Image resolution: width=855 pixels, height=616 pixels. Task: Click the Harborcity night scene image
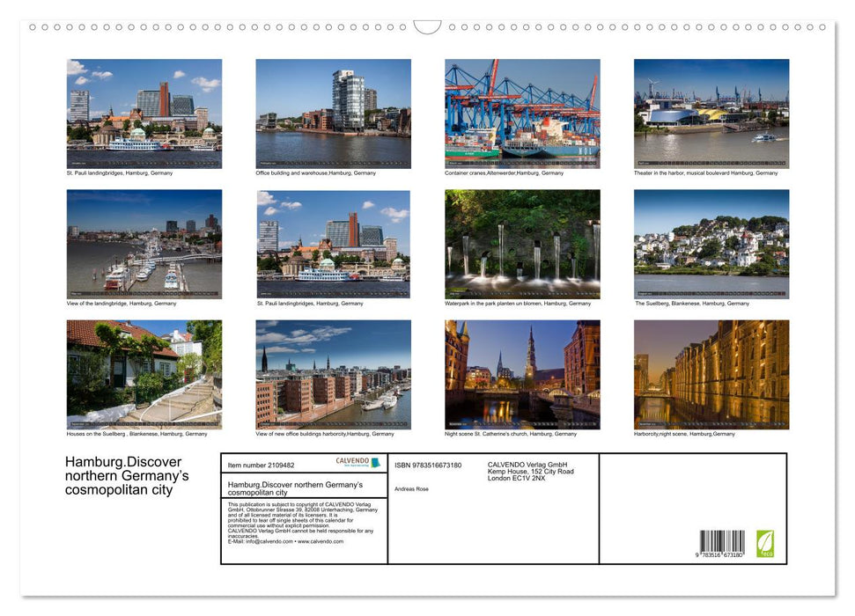(711, 374)
